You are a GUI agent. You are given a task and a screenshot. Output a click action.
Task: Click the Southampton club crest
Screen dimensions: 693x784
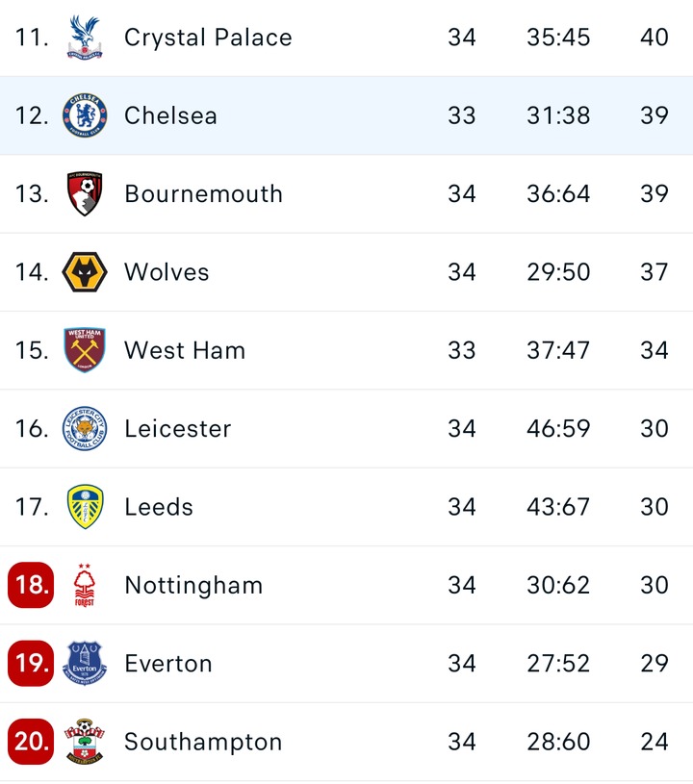tap(85, 742)
